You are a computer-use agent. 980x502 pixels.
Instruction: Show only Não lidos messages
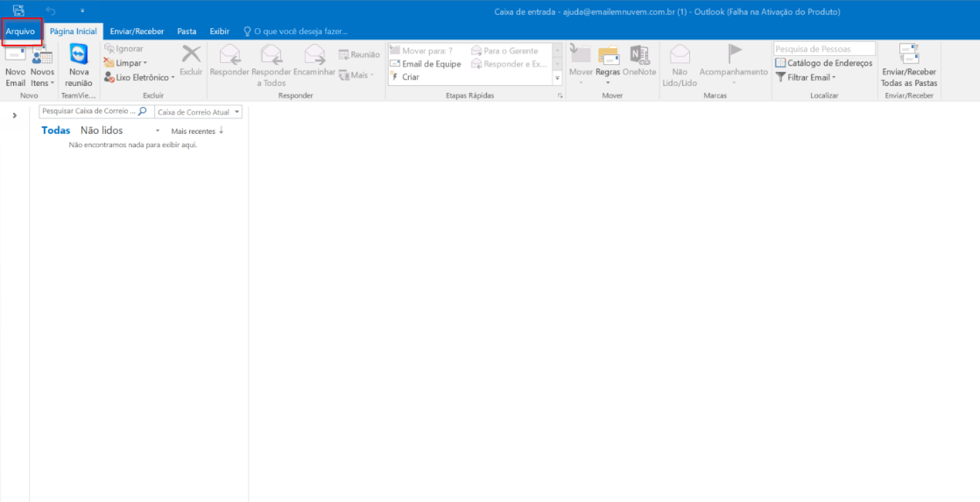click(102, 131)
